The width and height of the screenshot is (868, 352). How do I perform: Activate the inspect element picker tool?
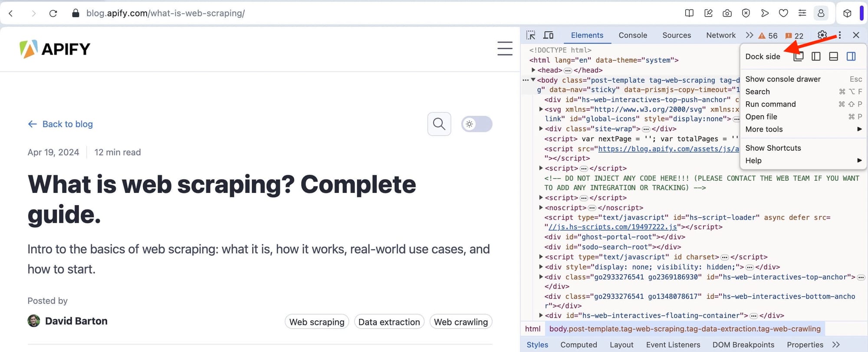coord(531,35)
